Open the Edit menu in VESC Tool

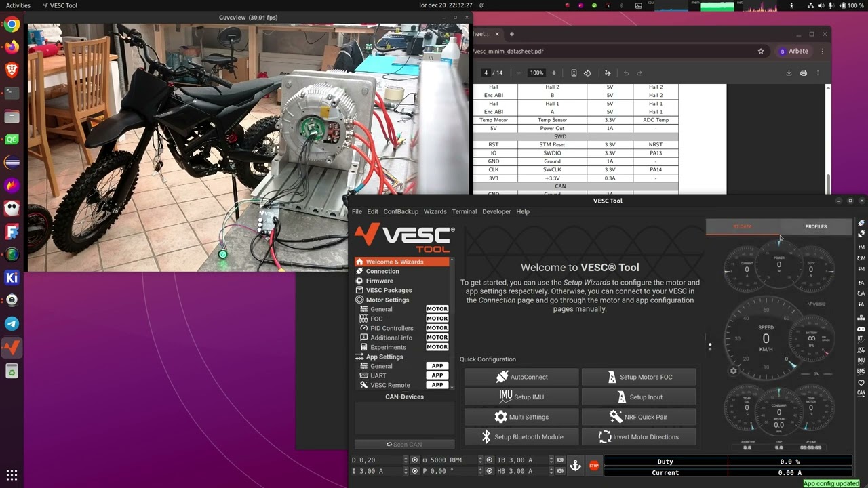[x=373, y=211]
